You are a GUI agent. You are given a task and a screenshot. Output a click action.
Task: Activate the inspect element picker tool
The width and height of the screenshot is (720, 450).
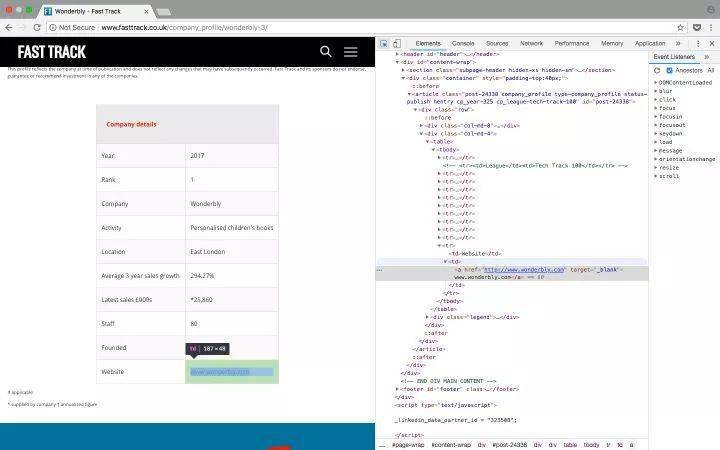coord(384,44)
